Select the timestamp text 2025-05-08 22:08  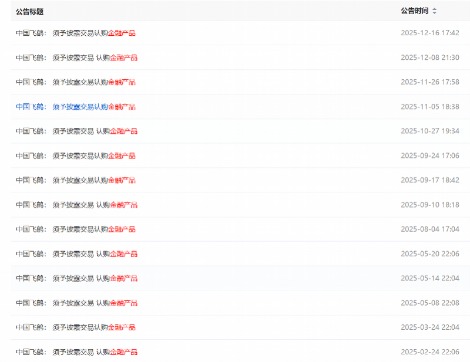[430, 302]
